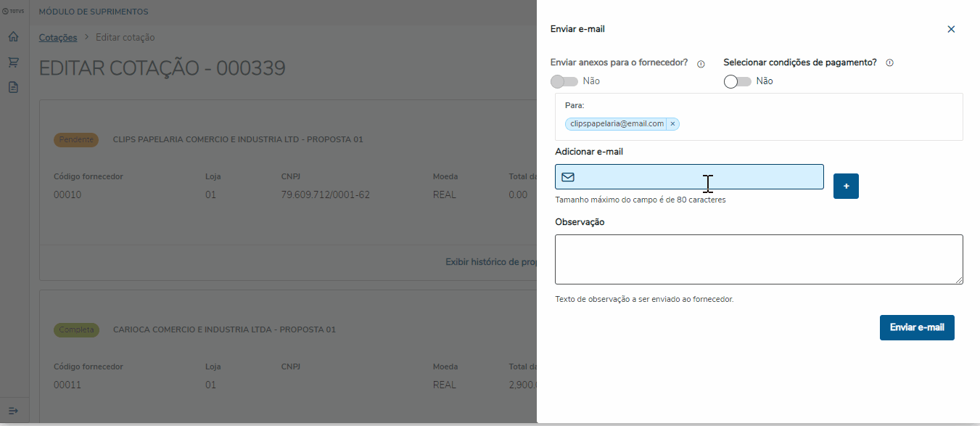Click the Pendente status tag
The width and height of the screenshot is (980, 426).
click(x=76, y=139)
